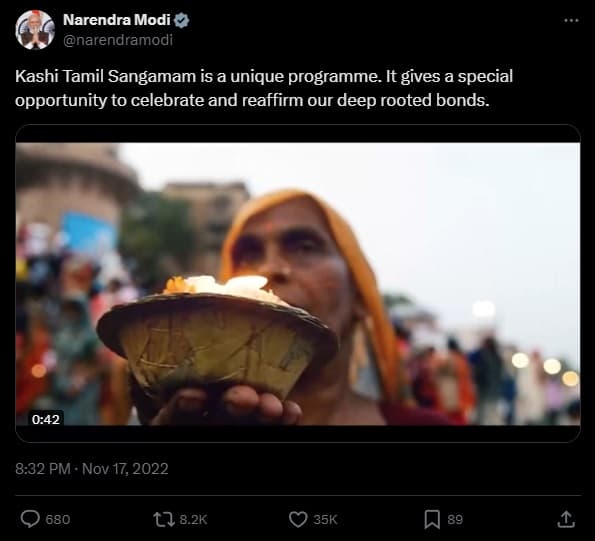Click the tweet text about Kashi Tamil Sangamam
This screenshot has width=595, height=541.
coord(264,88)
